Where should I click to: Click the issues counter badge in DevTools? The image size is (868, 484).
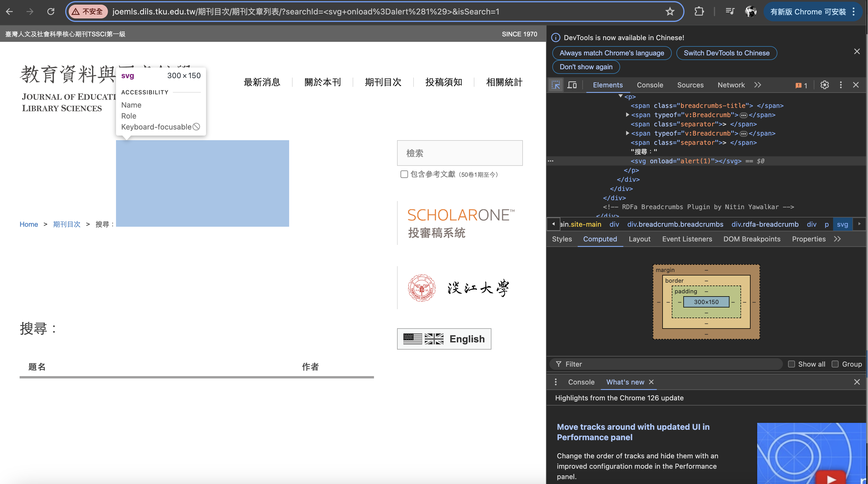(x=801, y=85)
